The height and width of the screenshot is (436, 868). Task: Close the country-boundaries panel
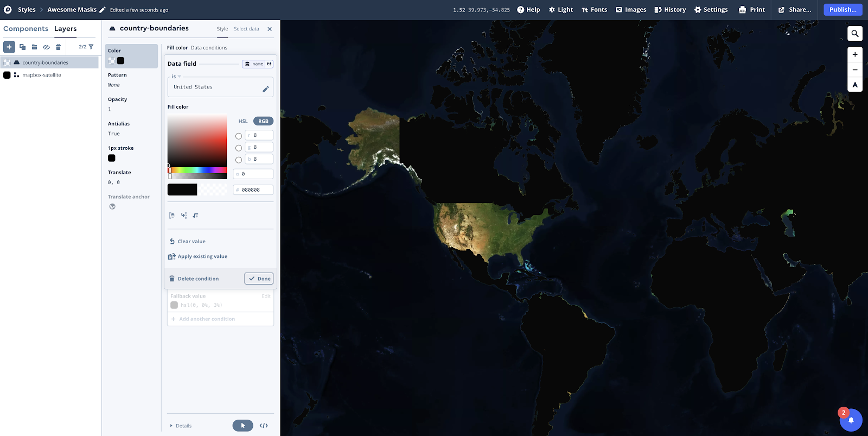[x=270, y=29]
